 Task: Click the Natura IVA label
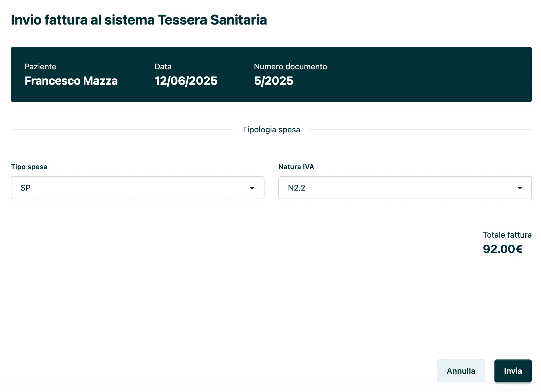pyautogui.click(x=296, y=167)
